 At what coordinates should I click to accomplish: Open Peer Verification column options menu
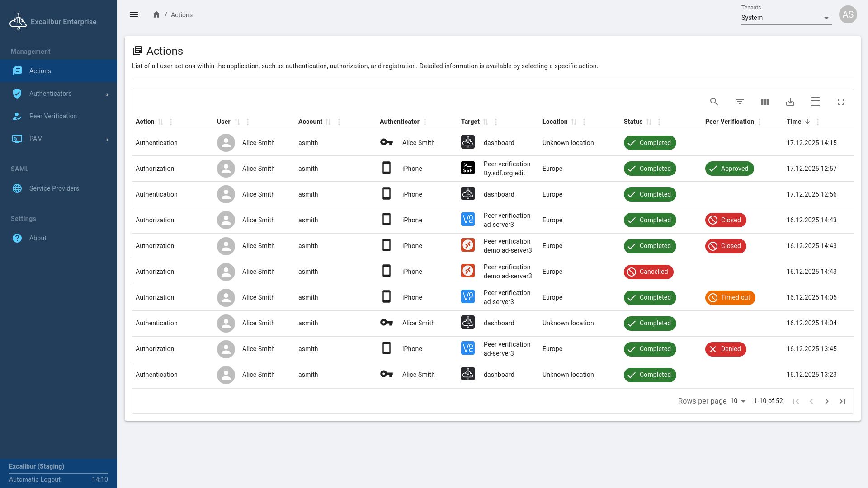click(759, 122)
